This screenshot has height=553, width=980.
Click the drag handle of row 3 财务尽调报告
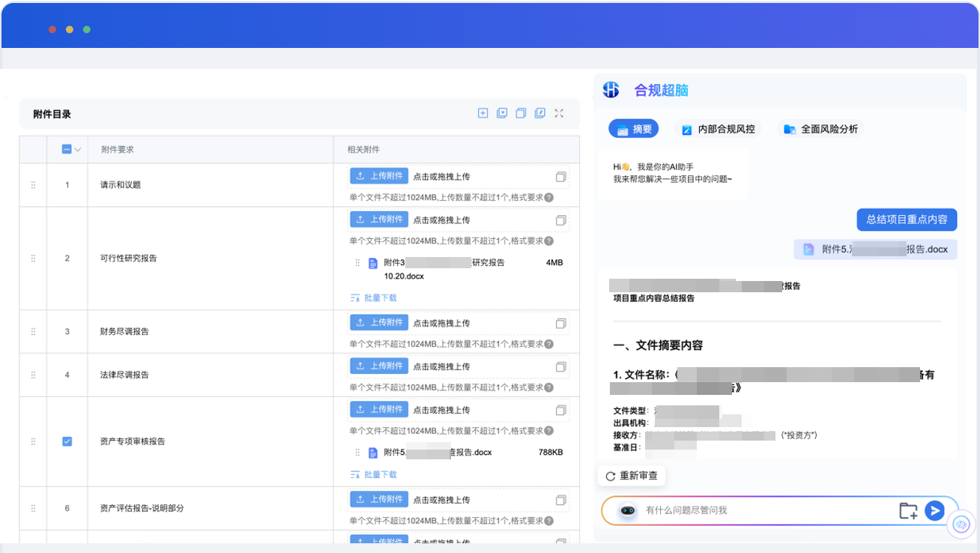(x=33, y=331)
